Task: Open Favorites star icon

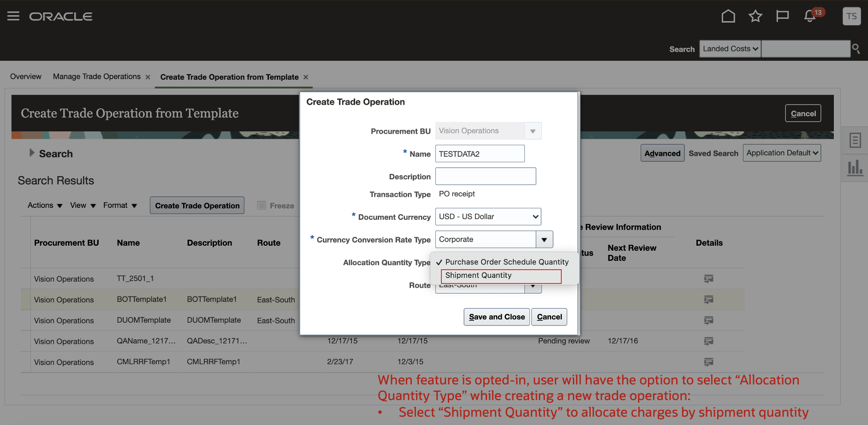Action: (755, 16)
